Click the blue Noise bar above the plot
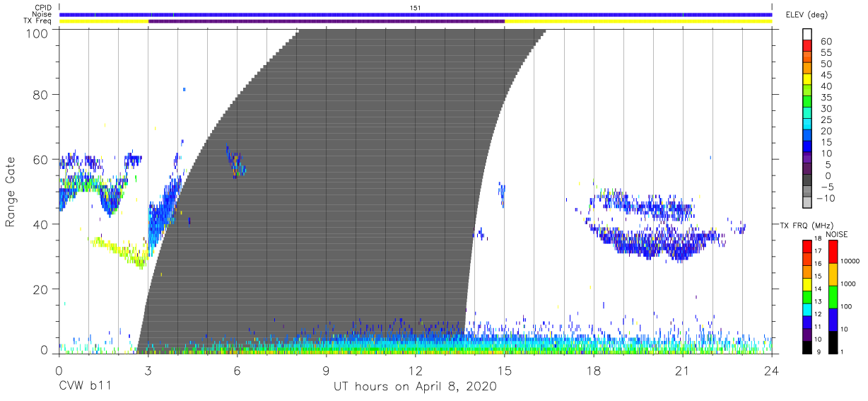868x401 pixels. point(416,14)
